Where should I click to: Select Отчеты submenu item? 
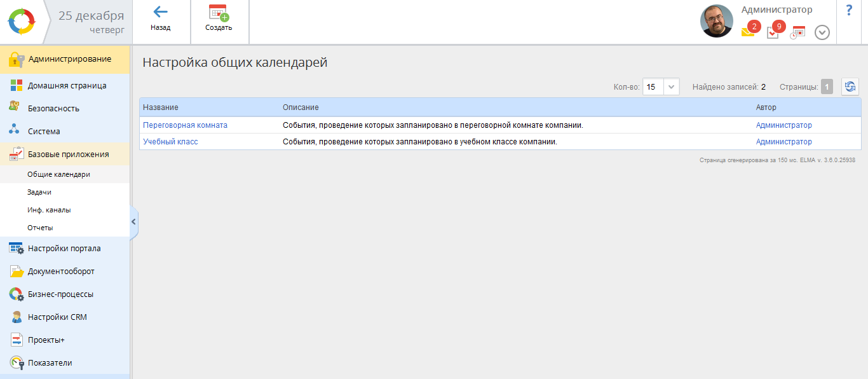tap(40, 228)
